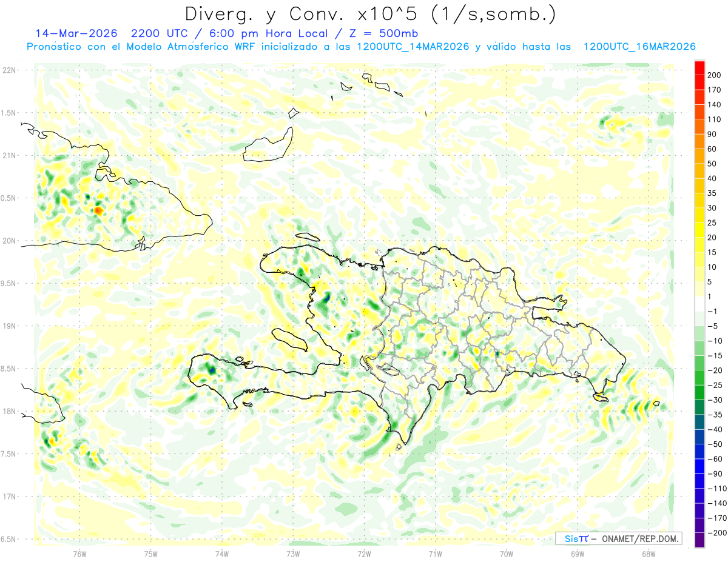Screen dimensions: 728x562
Task: Select the blue swatch between -60 and -90
Action: (x=700, y=466)
